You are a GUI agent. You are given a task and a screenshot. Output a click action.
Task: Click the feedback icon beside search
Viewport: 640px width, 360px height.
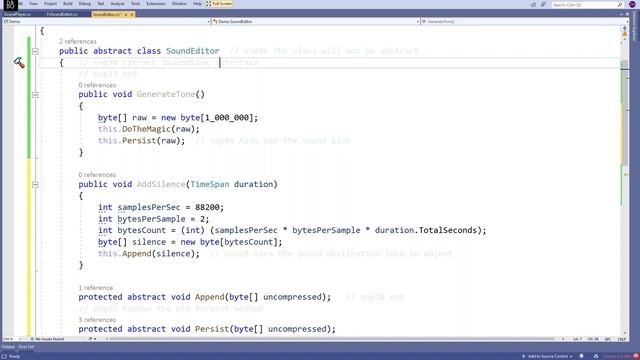click(543, 4)
